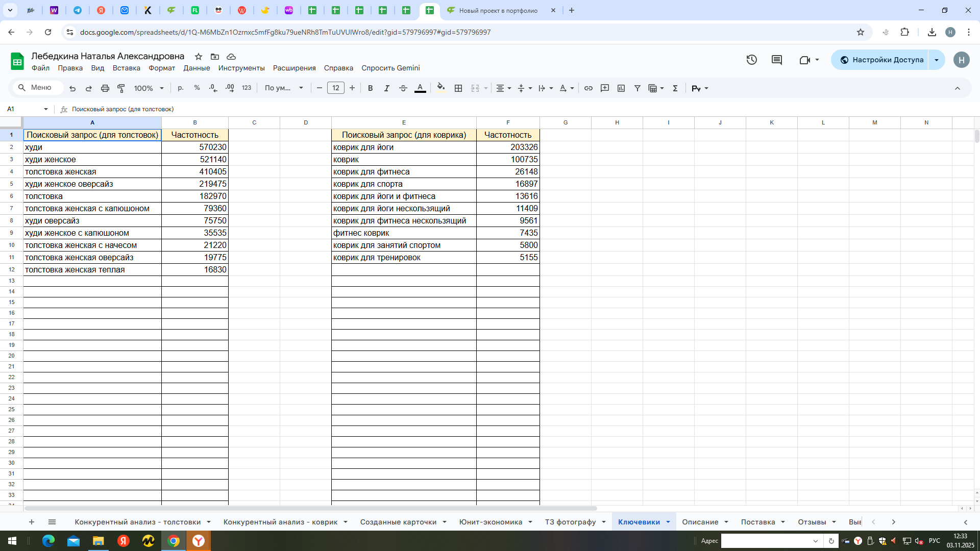This screenshot has height=551, width=980.
Task: Toggle bold formatting
Action: point(371,88)
